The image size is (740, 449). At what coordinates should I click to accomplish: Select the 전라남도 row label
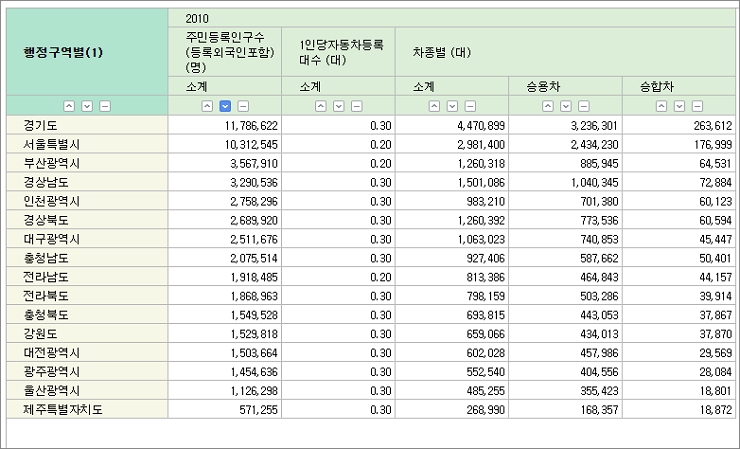(x=46, y=277)
